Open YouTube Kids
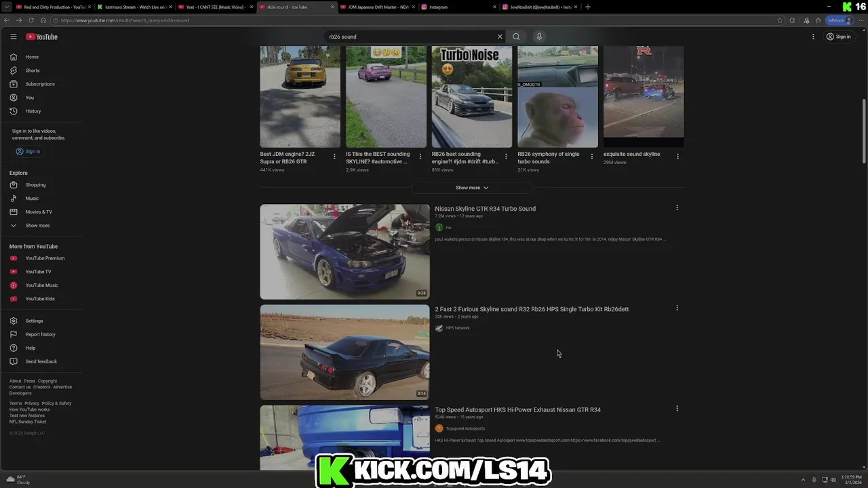The image size is (868, 488). pyautogui.click(x=40, y=299)
